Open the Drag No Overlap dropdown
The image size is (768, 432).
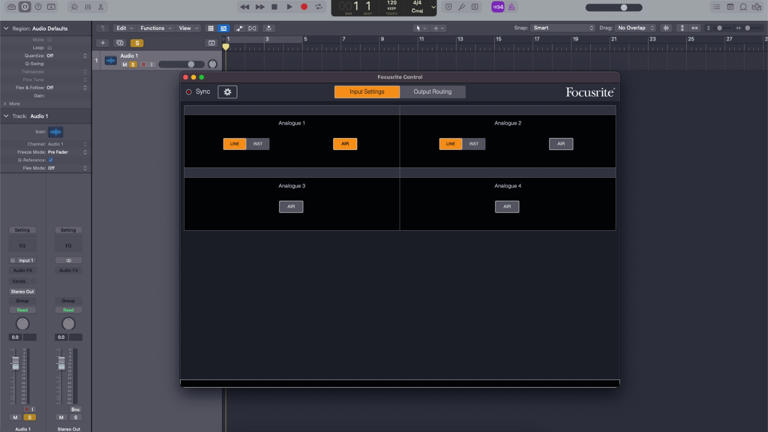(635, 28)
